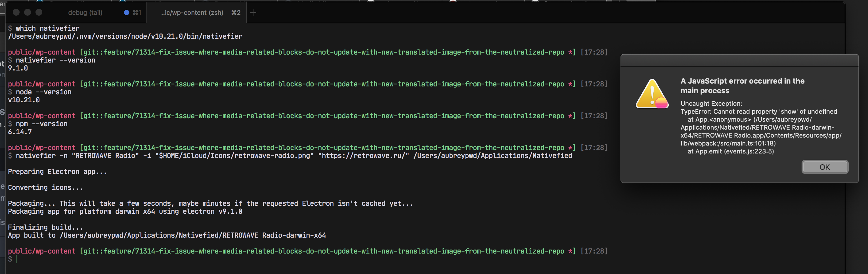Click 'Packaging... This will take a few seconds' line
The width and height of the screenshot is (868, 274).
210,204
